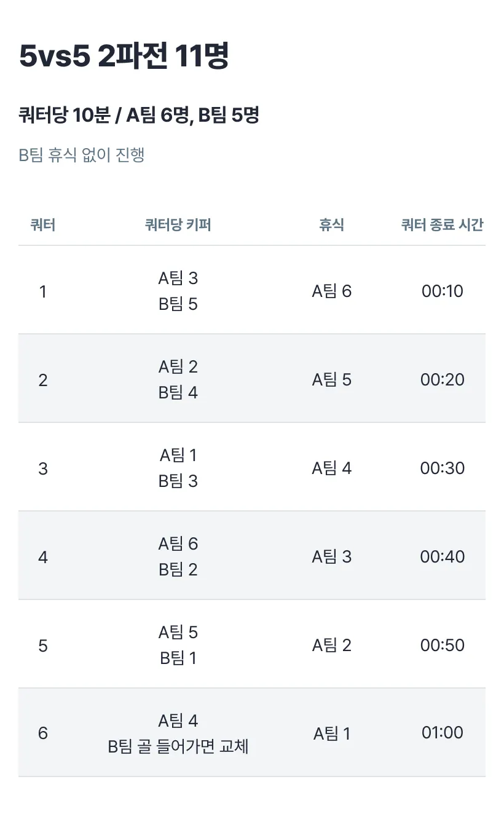Click the "쿼터" column header
Image resolution: width=504 pixels, height=814 pixels.
pyautogui.click(x=43, y=225)
